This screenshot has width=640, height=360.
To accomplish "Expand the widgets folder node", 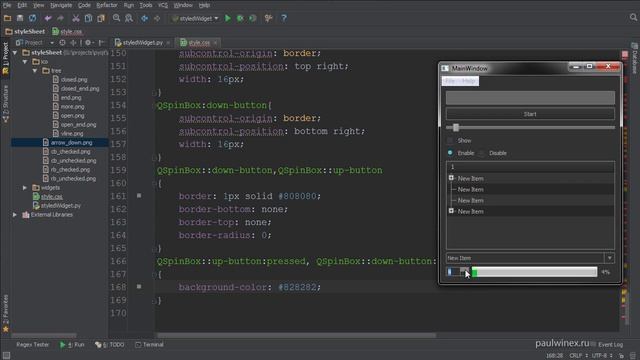I will tap(25, 188).
